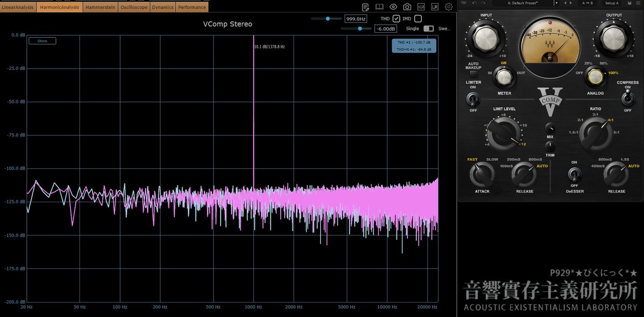Switch to Hammerstein tab
Viewport: 644px width, 317px height.
tap(100, 8)
